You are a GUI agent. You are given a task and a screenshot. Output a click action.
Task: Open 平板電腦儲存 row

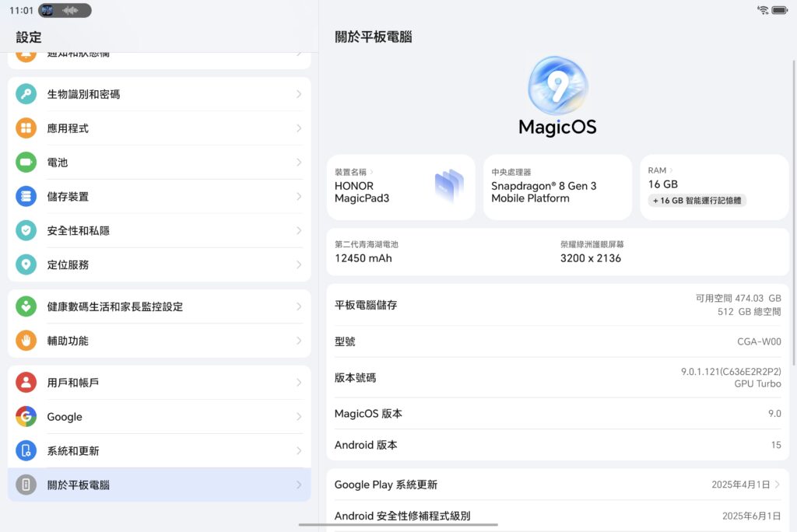coord(557,305)
